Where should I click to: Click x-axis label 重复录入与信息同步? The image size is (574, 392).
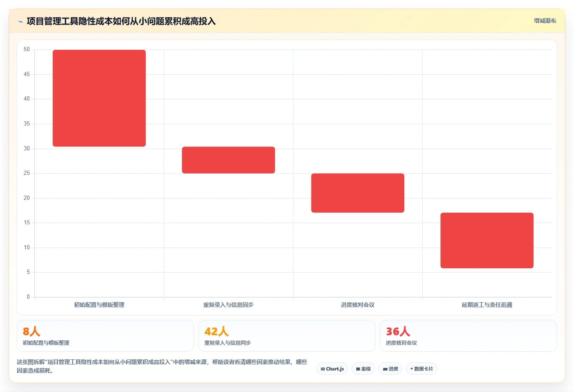[229, 305]
